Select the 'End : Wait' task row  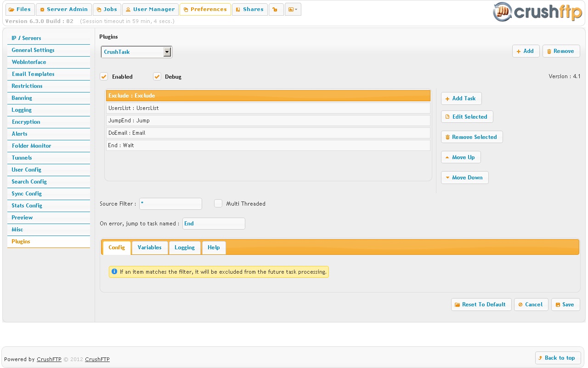click(268, 145)
